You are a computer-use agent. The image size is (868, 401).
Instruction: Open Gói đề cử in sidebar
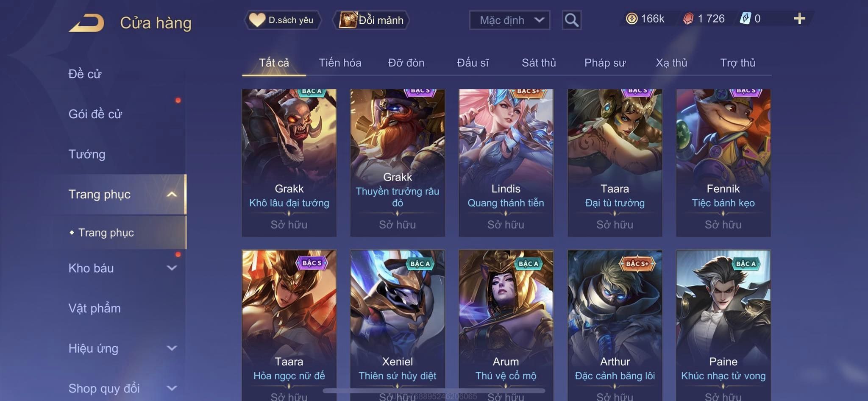click(x=95, y=114)
